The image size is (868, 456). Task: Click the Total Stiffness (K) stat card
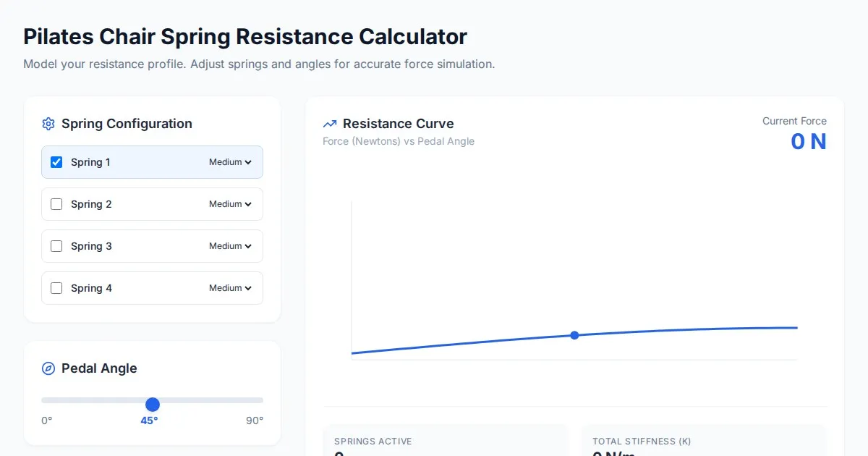pos(703,442)
